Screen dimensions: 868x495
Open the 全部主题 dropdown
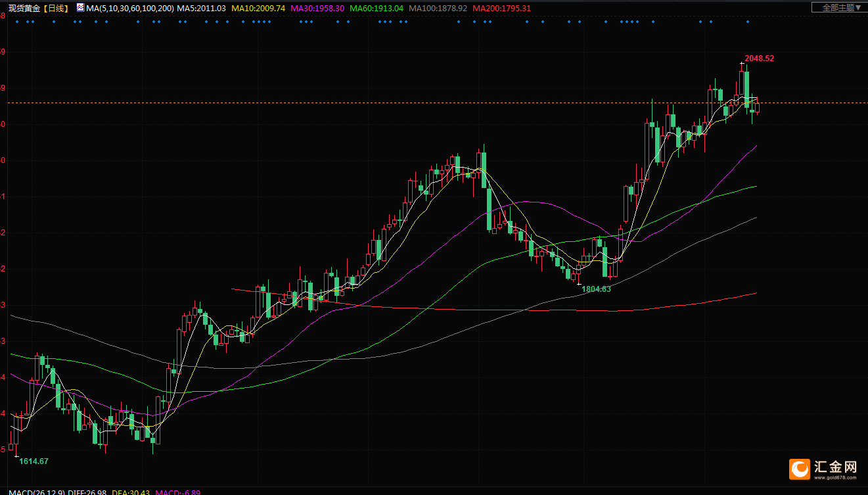tap(838, 8)
